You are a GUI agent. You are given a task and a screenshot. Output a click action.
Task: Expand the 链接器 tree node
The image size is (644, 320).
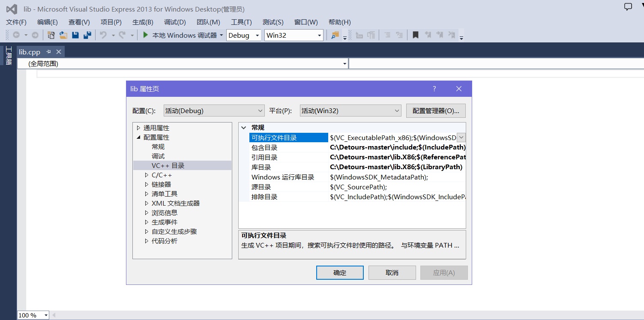point(147,184)
